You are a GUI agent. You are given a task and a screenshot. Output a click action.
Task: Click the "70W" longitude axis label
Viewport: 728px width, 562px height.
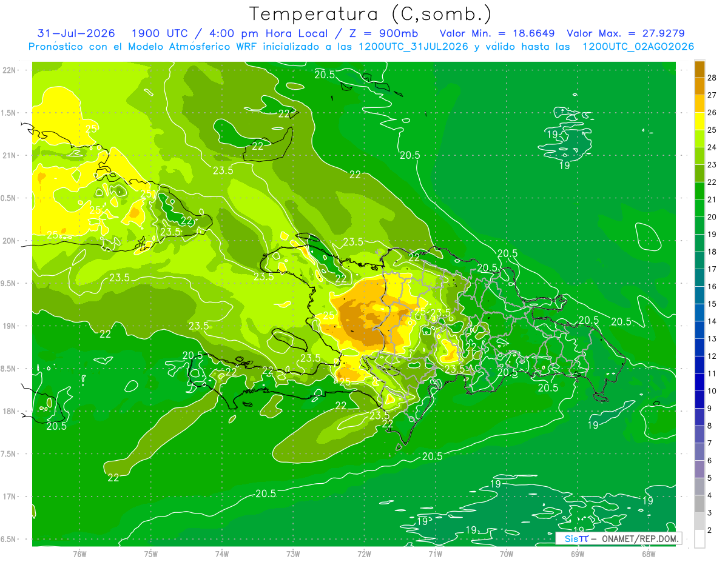507,554
